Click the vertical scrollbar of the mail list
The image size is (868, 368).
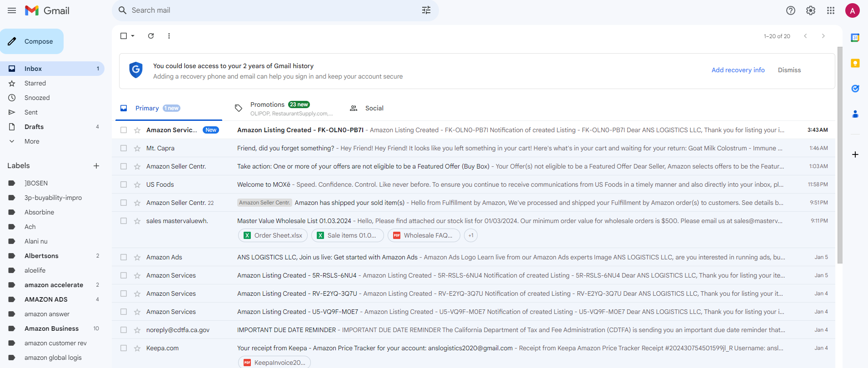[840, 154]
